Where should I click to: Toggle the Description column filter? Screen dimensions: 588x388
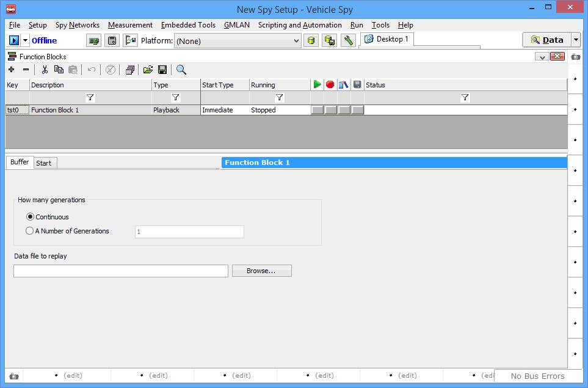(x=90, y=98)
